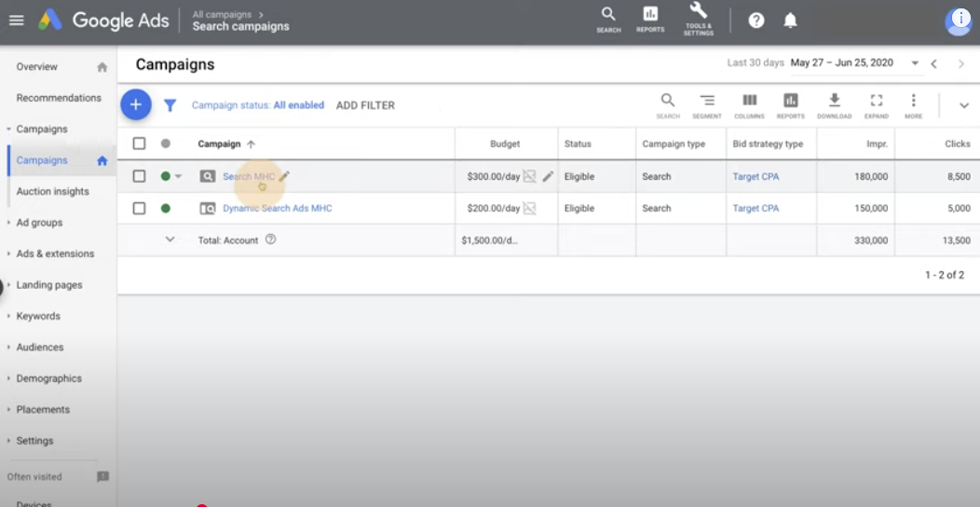The image size is (980, 507).
Task: Toggle the select-all campaigns checkbox
Action: click(x=139, y=144)
